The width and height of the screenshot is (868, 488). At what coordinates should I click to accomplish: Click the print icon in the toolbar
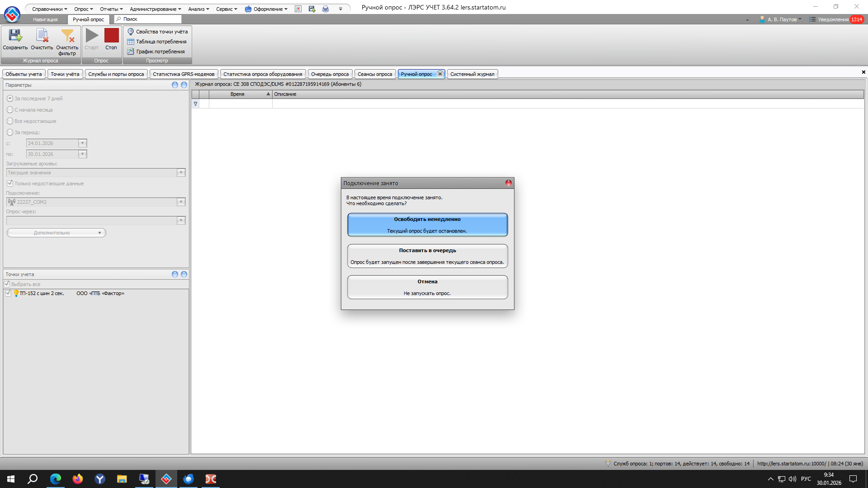(x=325, y=9)
